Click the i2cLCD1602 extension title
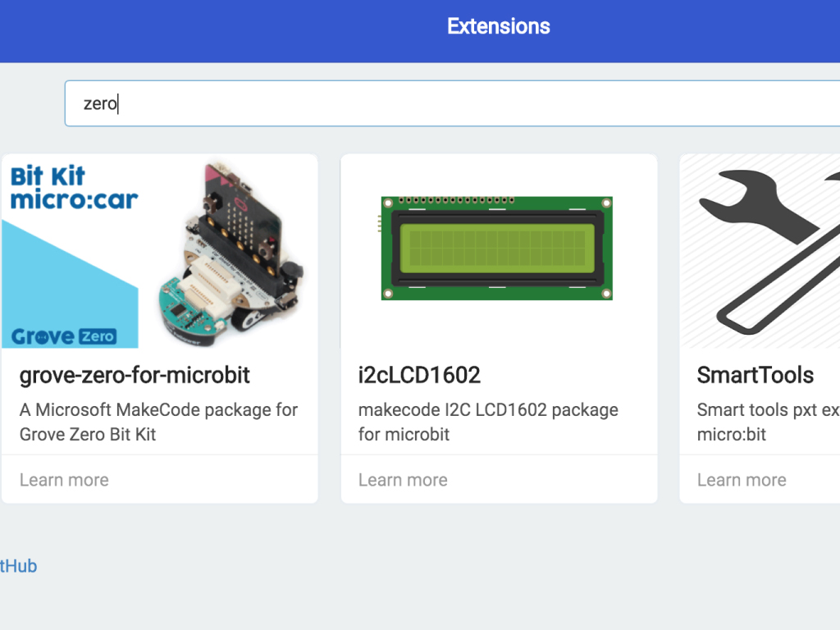This screenshot has width=840, height=630. (419, 375)
